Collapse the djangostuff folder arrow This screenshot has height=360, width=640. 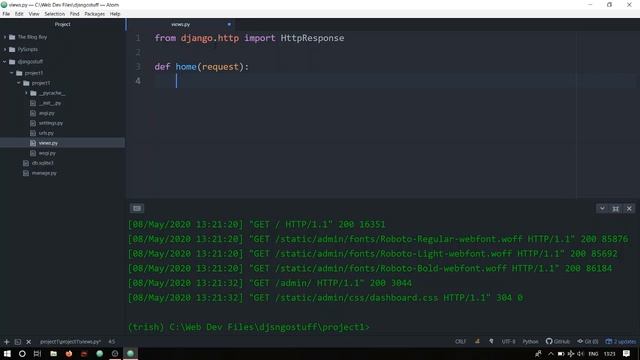[5, 62]
